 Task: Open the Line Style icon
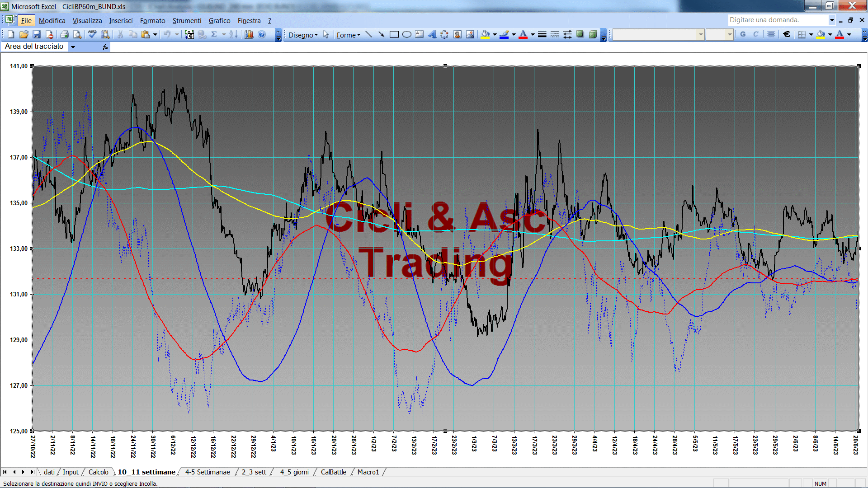point(542,34)
